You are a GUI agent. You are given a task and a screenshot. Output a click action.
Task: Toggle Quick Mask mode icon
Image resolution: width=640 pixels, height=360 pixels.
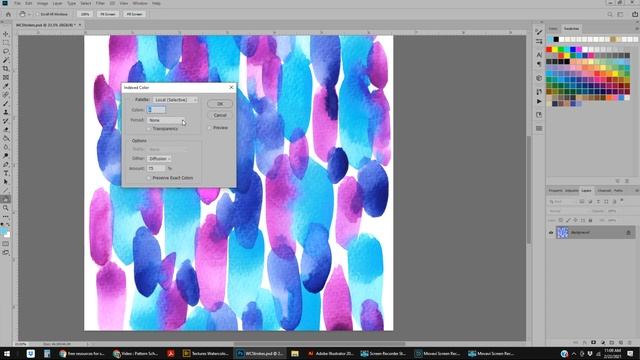[6, 244]
